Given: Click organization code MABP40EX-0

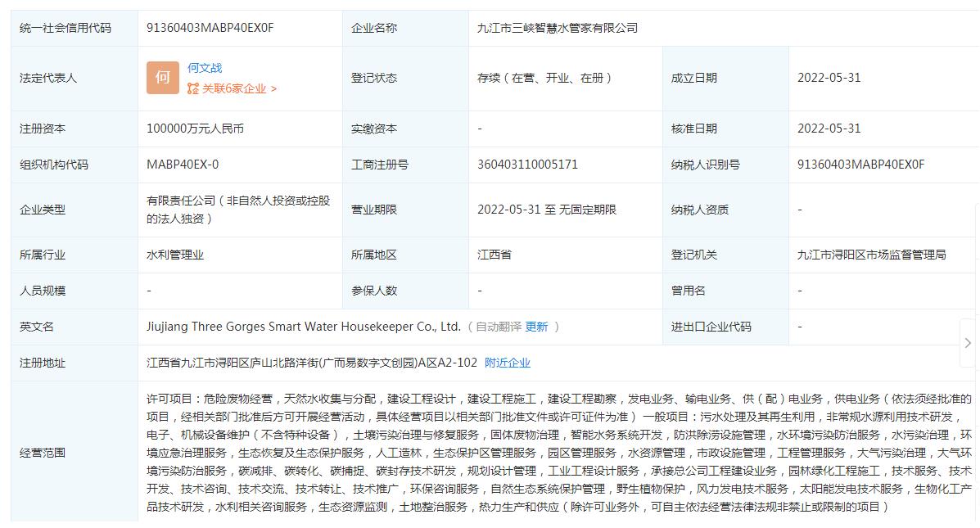Looking at the screenshot, I should click(x=183, y=165).
